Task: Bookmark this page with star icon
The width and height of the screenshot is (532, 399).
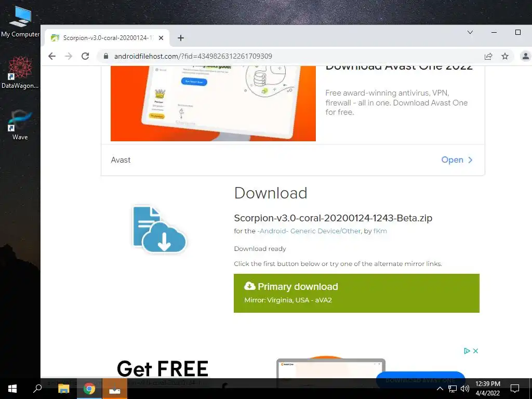Action: [505, 56]
